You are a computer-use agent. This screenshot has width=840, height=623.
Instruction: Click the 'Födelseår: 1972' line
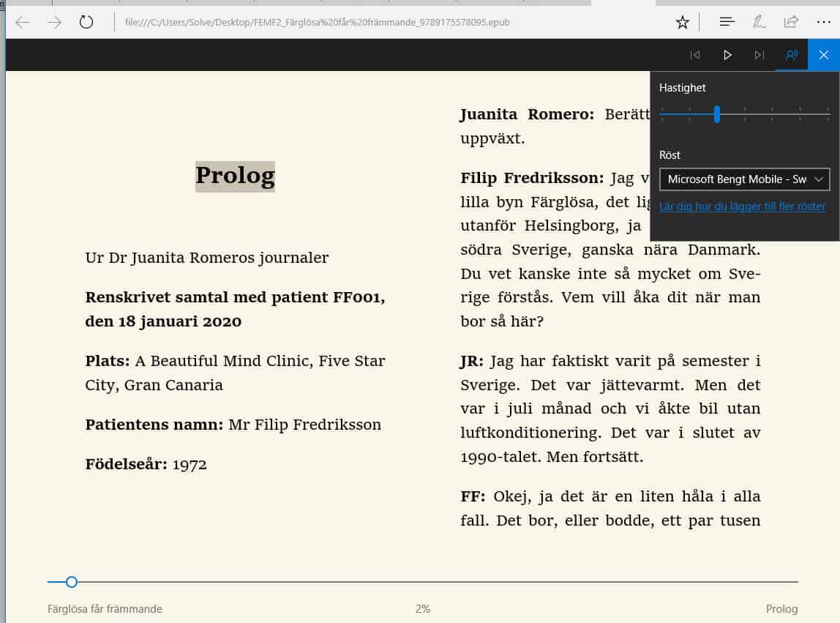pyautogui.click(x=146, y=464)
